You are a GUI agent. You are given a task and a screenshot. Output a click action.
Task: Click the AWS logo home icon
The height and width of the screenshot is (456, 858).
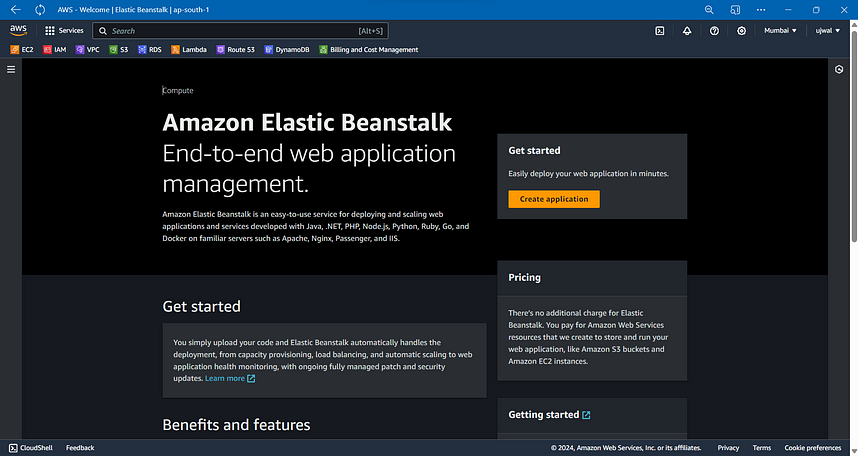[x=18, y=30]
